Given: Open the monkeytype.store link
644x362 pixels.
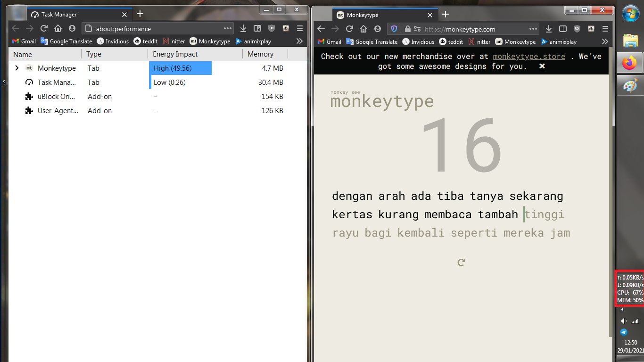Looking at the screenshot, I should click(529, 56).
